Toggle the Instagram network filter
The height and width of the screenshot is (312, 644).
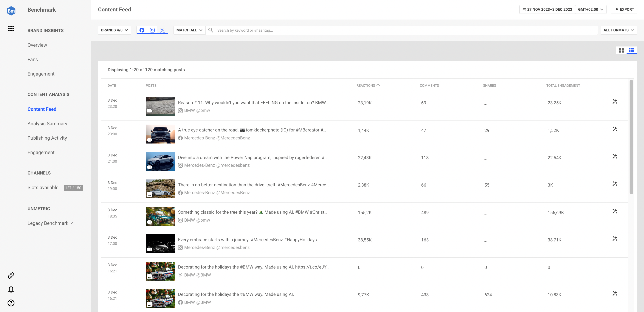[x=152, y=30]
